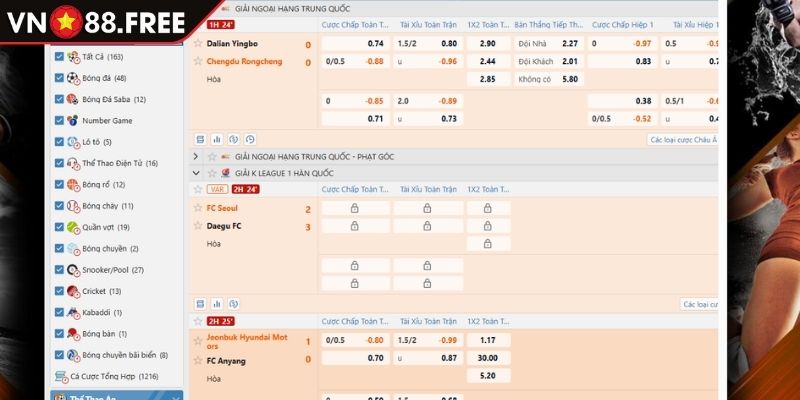Click a locked odds cell for FC Seoul
Image resolution: width=800 pixels, height=400 pixels.
[355, 209]
